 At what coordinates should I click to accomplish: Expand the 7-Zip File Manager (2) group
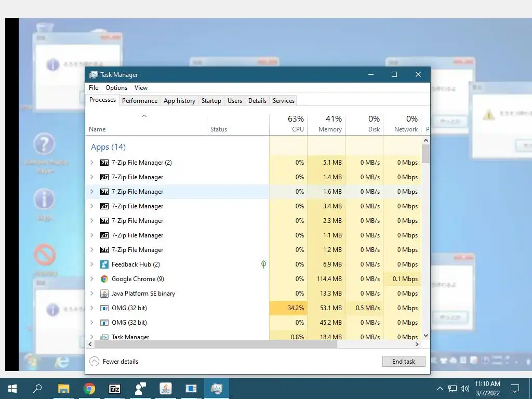pyautogui.click(x=91, y=163)
